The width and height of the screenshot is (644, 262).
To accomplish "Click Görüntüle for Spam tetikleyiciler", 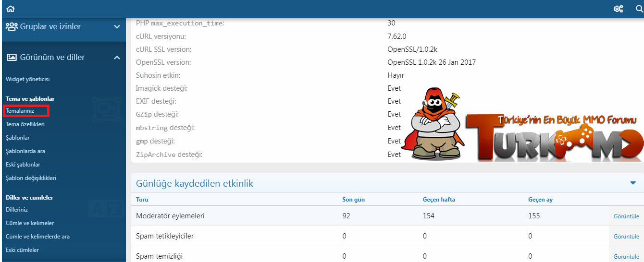I will click(x=626, y=237).
